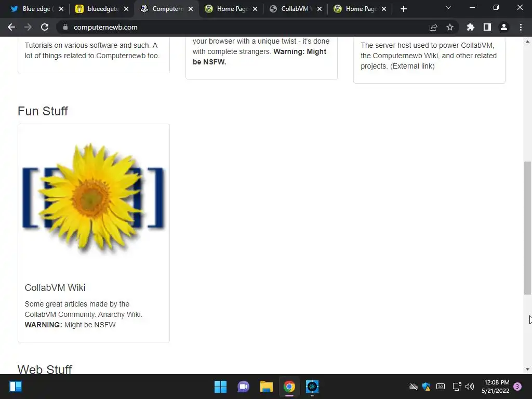
Task: Bookmark this page with the star
Action: pyautogui.click(x=450, y=27)
